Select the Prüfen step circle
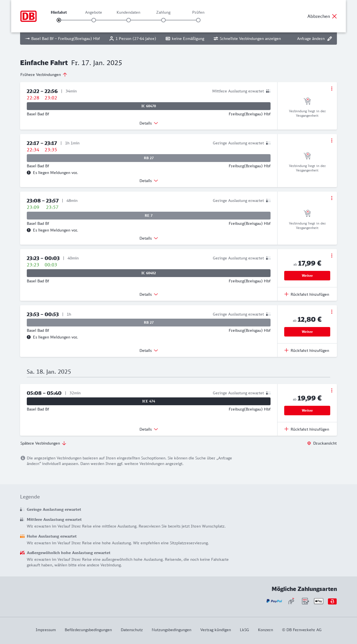This screenshot has height=644, width=357. pos(198,20)
